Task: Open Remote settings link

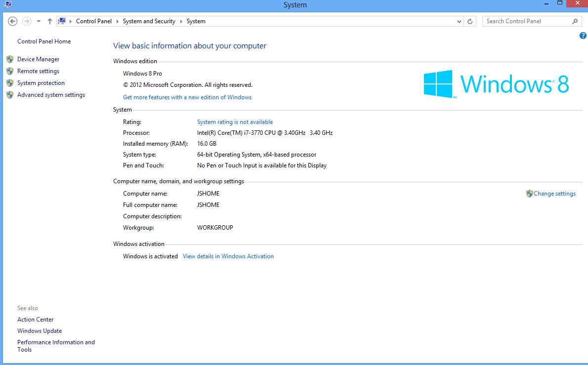Action: [38, 71]
